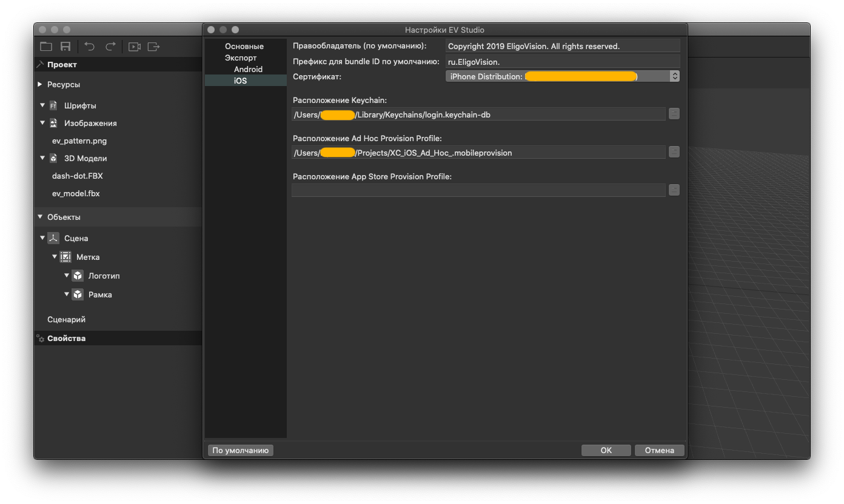Screen dimensions: 844x504
Task: Click the empty App Store Provision Profile field
Action: tap(478, 190)
